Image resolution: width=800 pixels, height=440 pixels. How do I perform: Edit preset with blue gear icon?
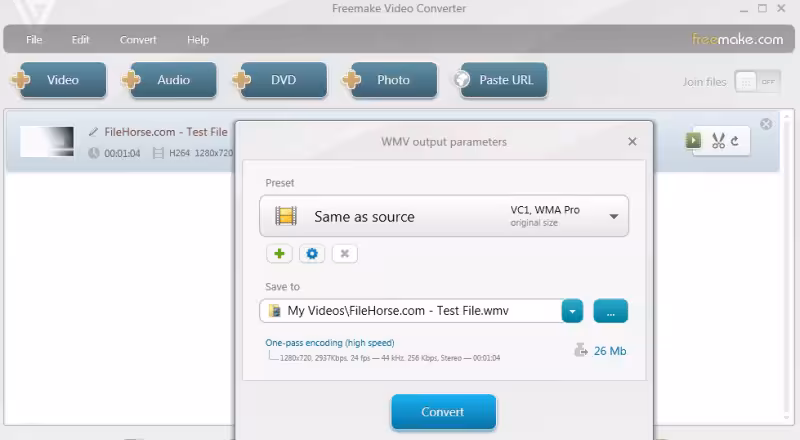(x=312, y=254)
